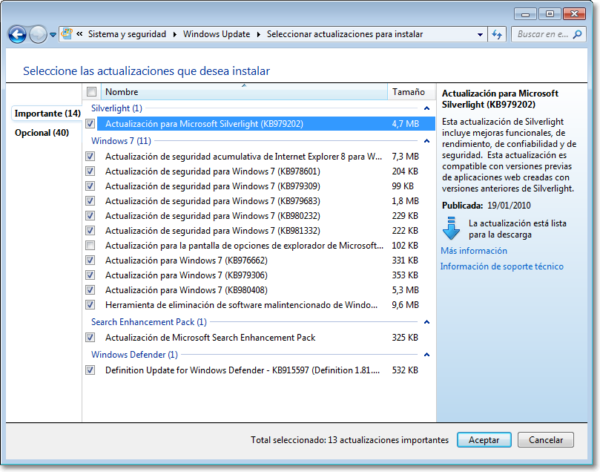The height and width of the screenshot is (472, 600).
Task: Select 'Actualización de seguridad para Windows 7 (KB980232)'
Action: (266, 216)
